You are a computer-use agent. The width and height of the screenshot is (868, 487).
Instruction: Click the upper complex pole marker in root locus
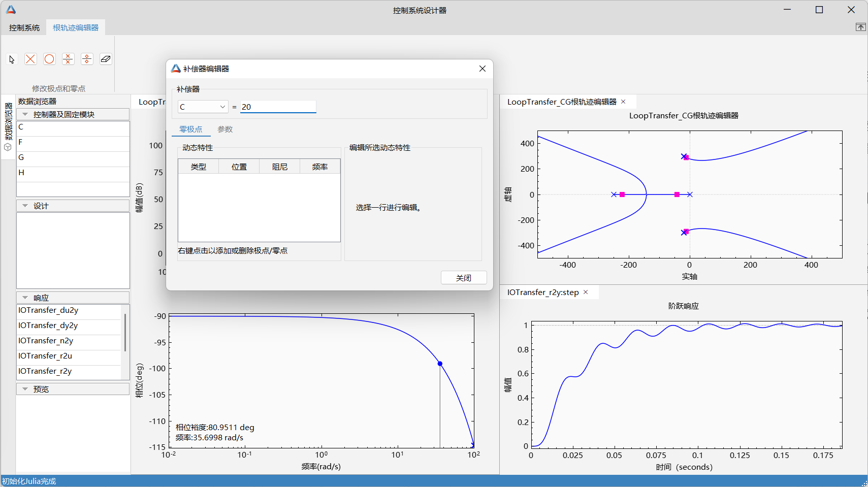pyautogui.click(x=684, y=156)
